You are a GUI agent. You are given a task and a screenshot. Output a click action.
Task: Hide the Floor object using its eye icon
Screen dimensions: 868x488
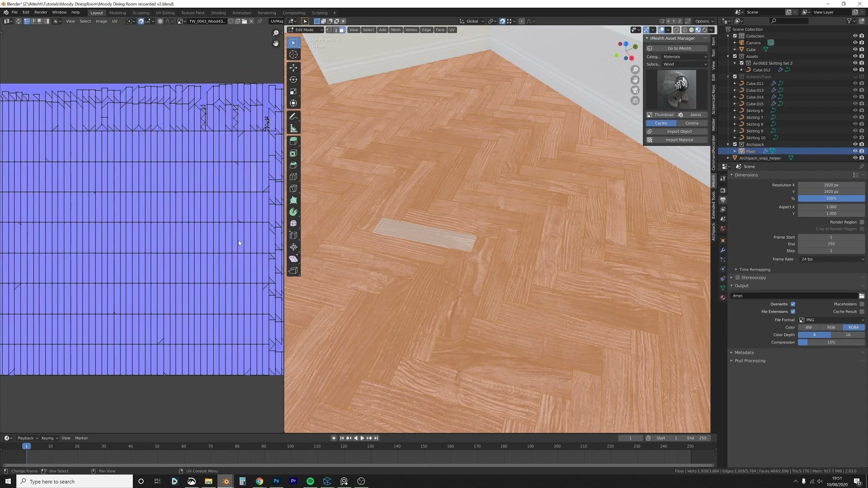point(855,151)
